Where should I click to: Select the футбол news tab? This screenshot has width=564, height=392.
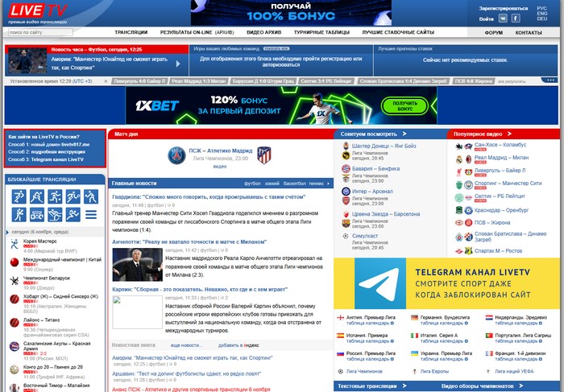252,184
